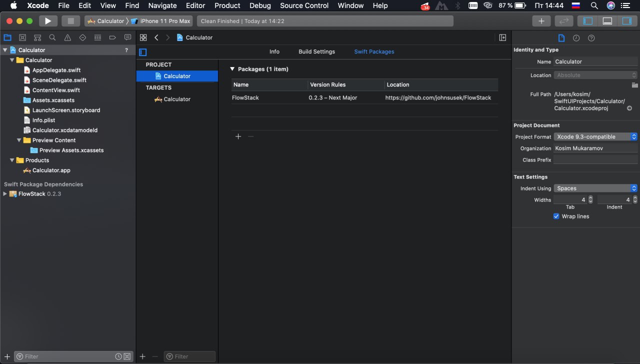Collapse the Packages (1 item) section
Viewport: 640px width, 364px height.
pos(232,69)
